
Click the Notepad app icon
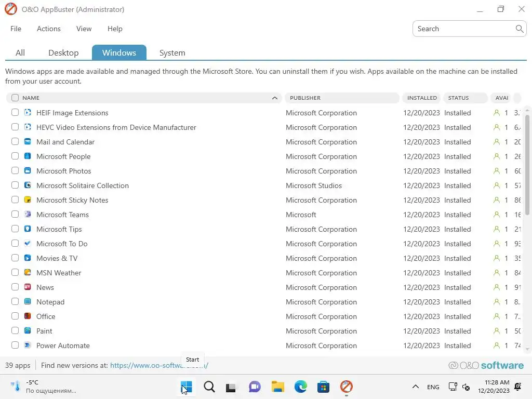pos(28,302)
